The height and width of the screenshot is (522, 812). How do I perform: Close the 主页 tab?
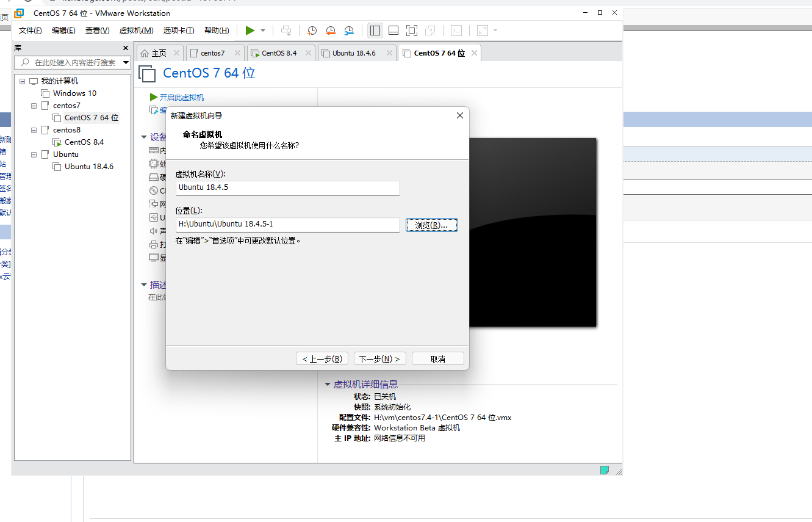176,53
